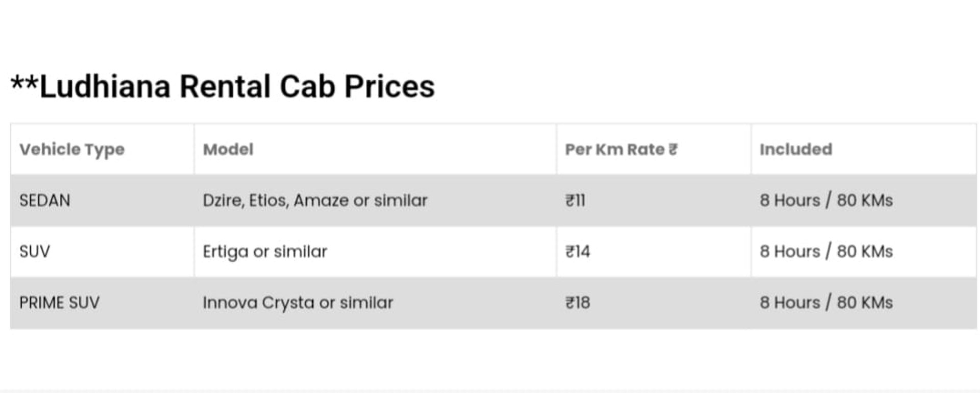The width and height of the screenshot is (980, 393).
Task: Select the SEDAN vehicle type cell
Action: coord(45,201)
